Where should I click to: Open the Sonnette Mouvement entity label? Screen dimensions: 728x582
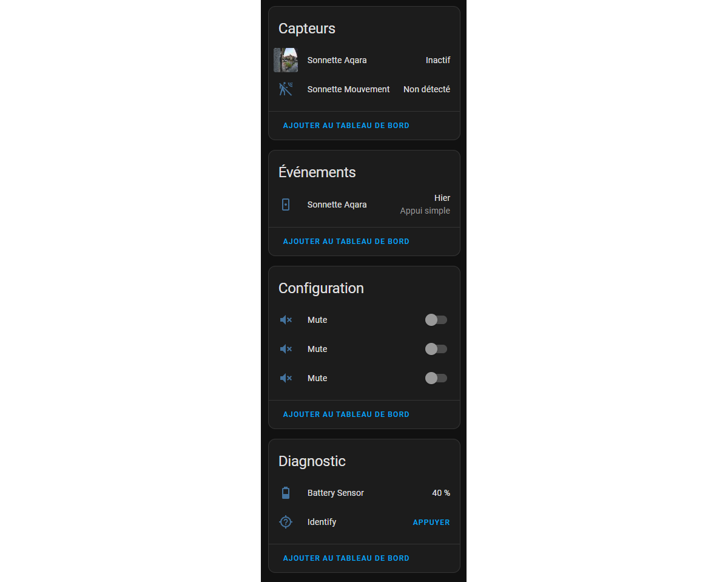pyautogui.click(x=349, y=89)
